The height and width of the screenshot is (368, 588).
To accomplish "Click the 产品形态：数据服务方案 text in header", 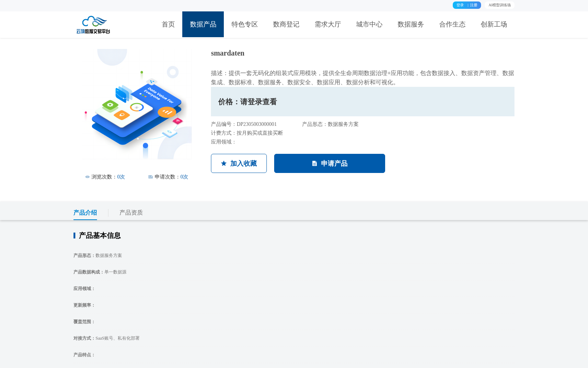I will pyautogui.click(x=330, y=124).
